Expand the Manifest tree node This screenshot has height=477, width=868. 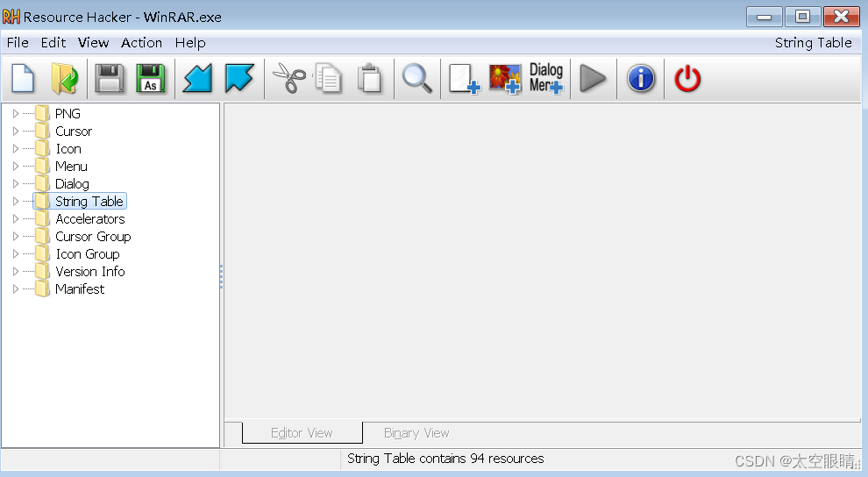tap(16, 288)
